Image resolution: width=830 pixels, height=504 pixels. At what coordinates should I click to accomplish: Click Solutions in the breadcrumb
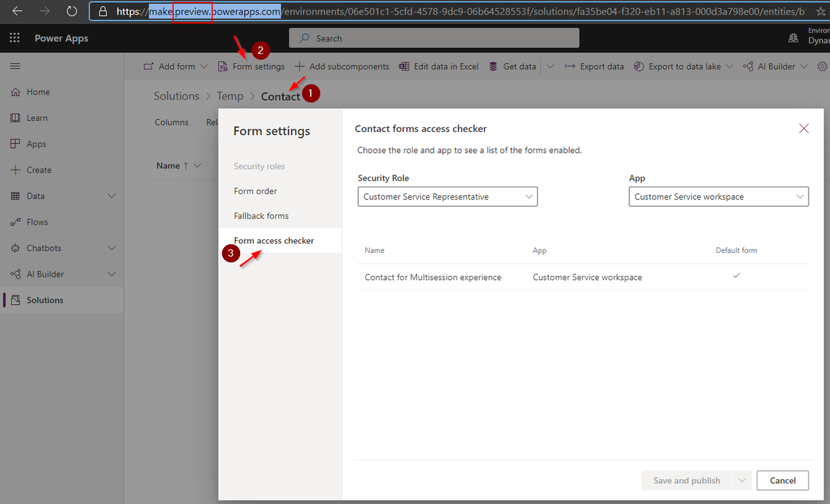coord(176,96)
